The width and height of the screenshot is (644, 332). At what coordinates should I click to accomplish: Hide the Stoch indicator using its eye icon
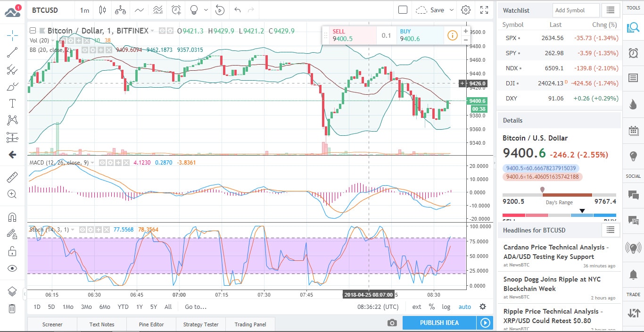tap(83, 230)
